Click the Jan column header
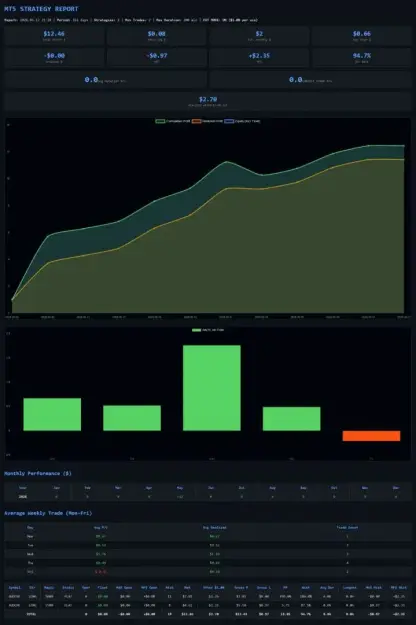416x625 pixels. pos(56,487)
